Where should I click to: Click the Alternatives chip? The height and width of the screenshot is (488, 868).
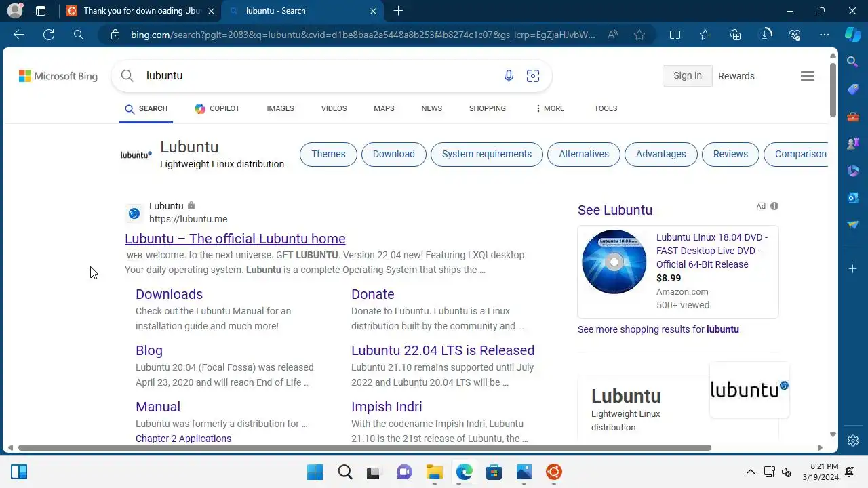point(584,154)
